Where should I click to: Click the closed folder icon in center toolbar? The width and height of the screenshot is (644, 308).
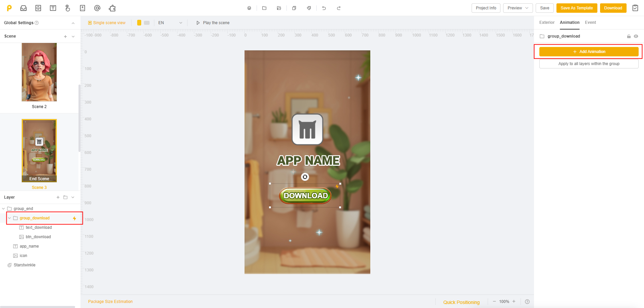click(264, 8)
